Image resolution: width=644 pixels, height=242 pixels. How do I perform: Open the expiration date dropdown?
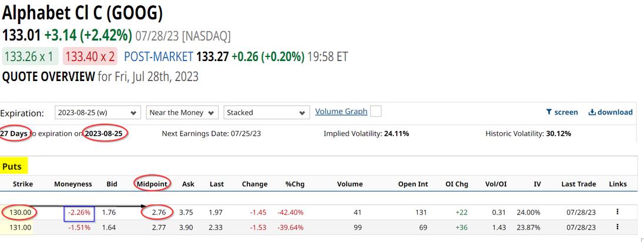click(x=98, y=112)
